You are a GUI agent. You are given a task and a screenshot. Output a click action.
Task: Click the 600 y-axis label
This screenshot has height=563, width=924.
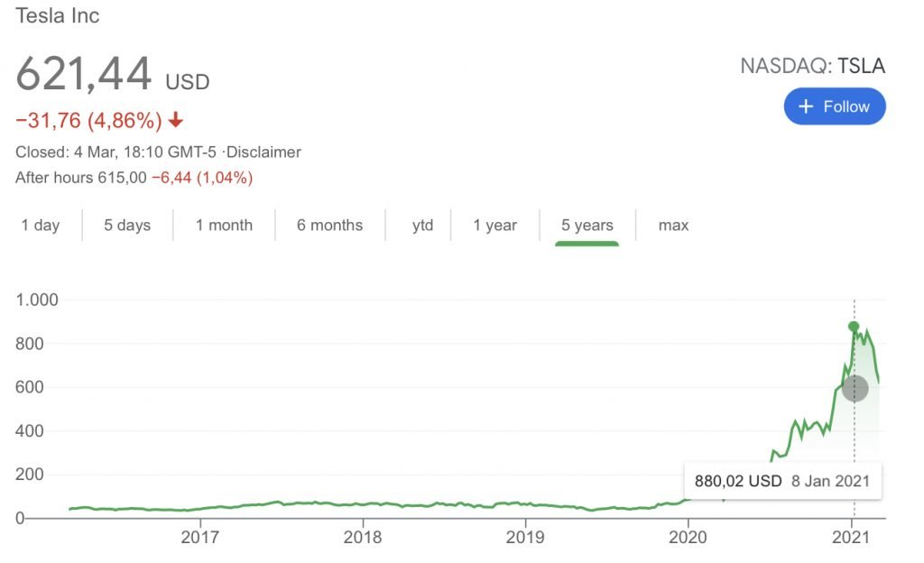tap(30, 387)
